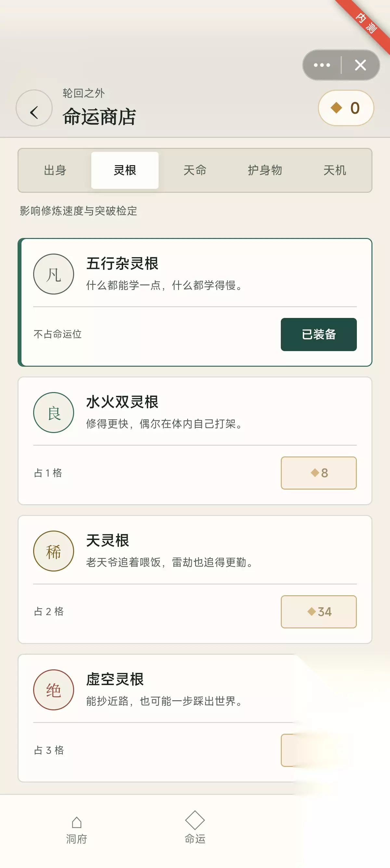Image resolution: width=390 pixels, height=868 pixels.
Task: Switch to the 天机 tab
Action: pyautogui.click(x=335, y=170)
